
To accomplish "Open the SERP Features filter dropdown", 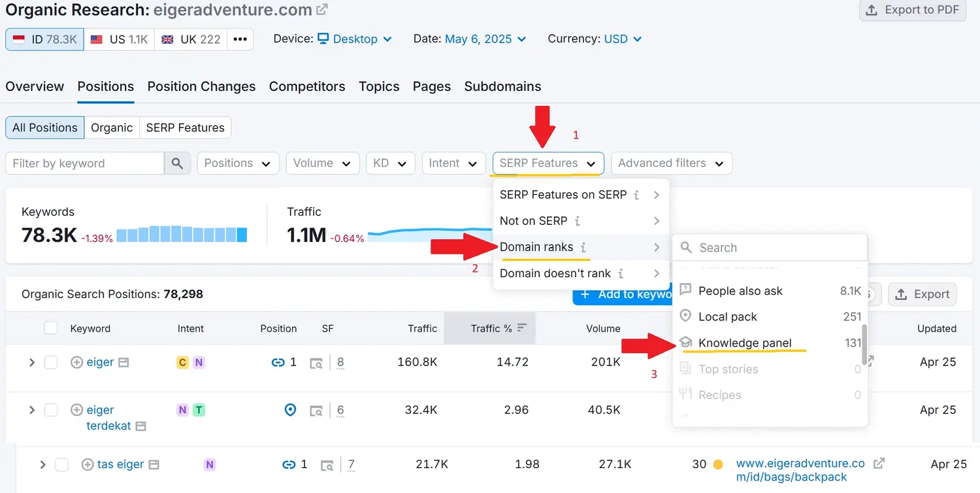I will point(548,163).
